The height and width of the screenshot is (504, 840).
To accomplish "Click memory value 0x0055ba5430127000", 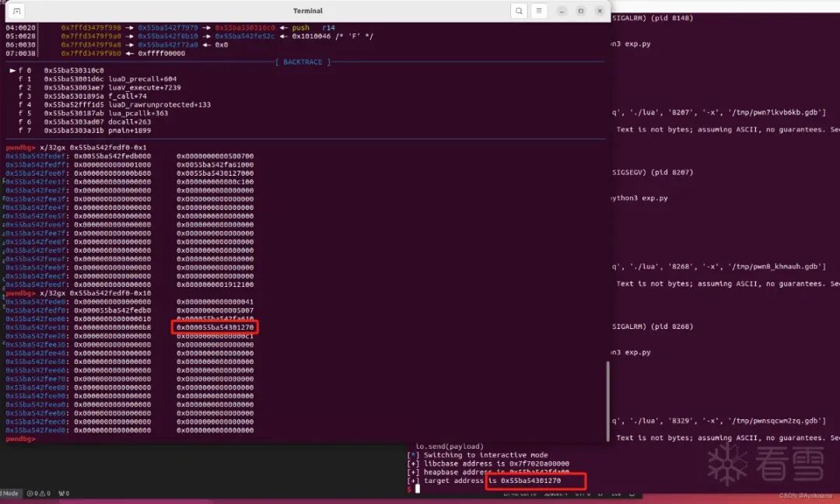I will (x=215, y=173).
